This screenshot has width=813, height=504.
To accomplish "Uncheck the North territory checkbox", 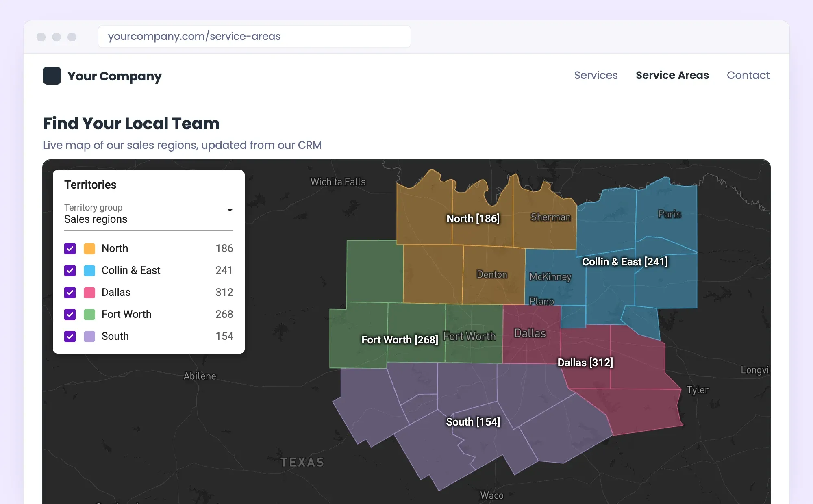I will 70,249.
